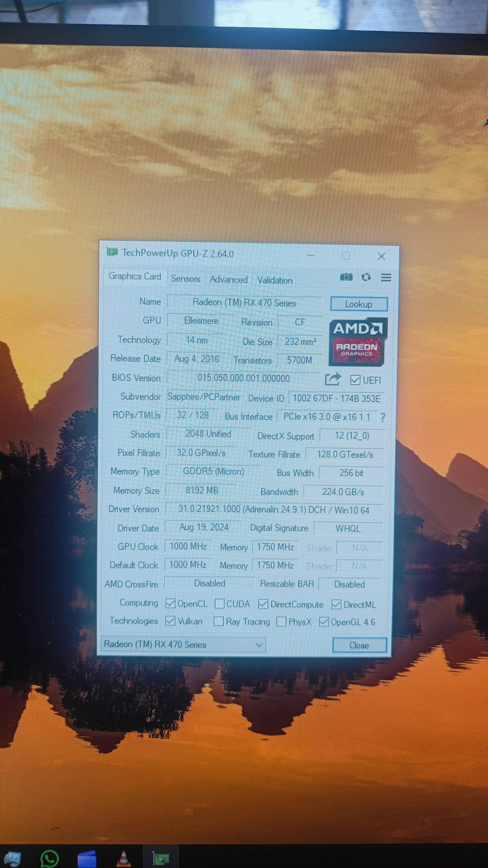Switch to the Graphics Card tab
Screen dimensions: 488x868
coord(135,276)
